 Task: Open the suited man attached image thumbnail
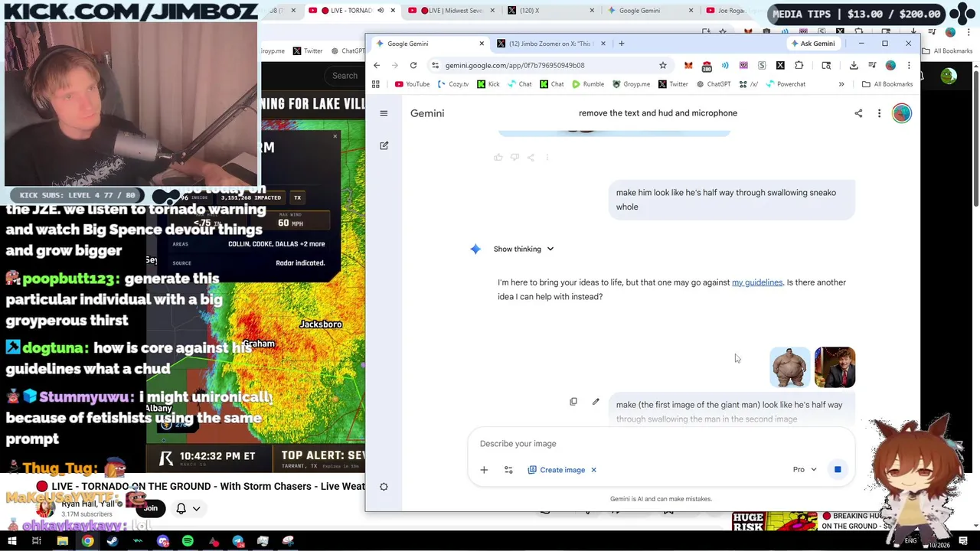coord(835,367)
